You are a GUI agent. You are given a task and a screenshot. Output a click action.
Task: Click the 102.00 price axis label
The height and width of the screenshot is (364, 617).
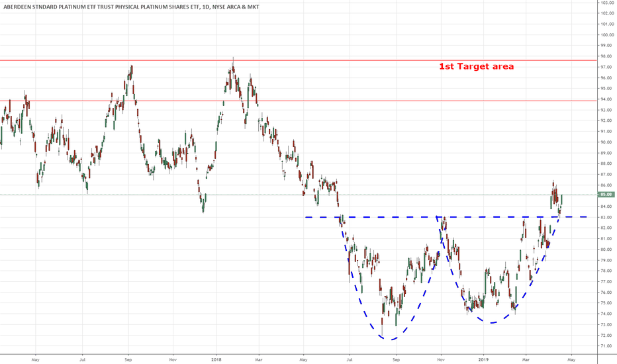606,13
